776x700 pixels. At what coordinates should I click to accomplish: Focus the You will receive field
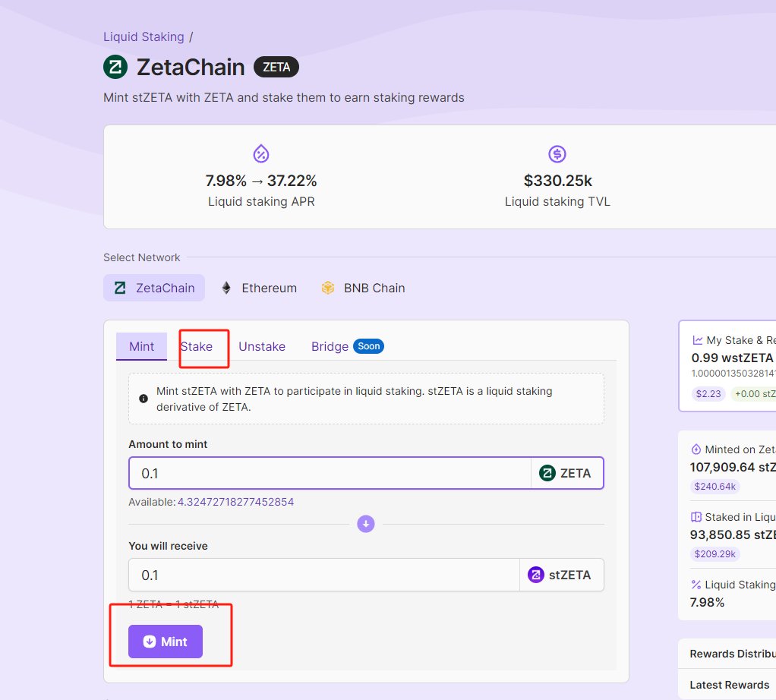tap(323, 575)
